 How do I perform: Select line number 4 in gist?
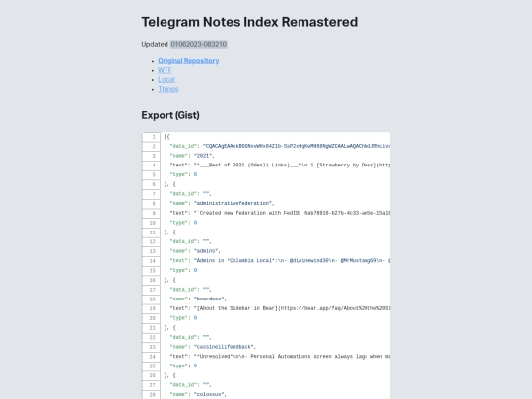152,166
